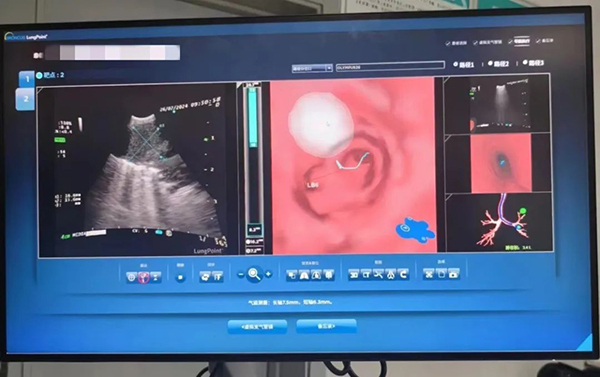Click the camera snapshot icon
Image resolution: width=600 pixels, height=377 pixels.
454,274
